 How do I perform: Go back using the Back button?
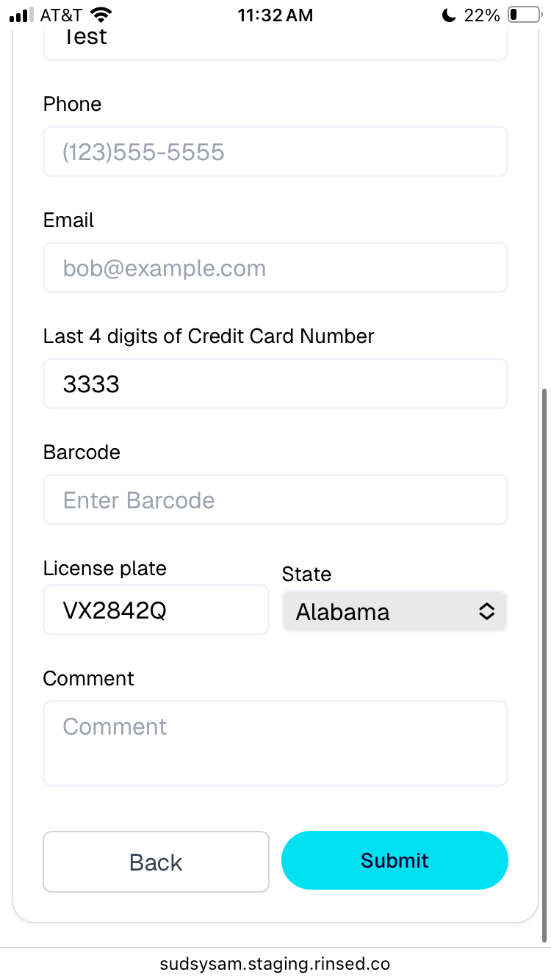pyautogui.click(x=156, y=862)
